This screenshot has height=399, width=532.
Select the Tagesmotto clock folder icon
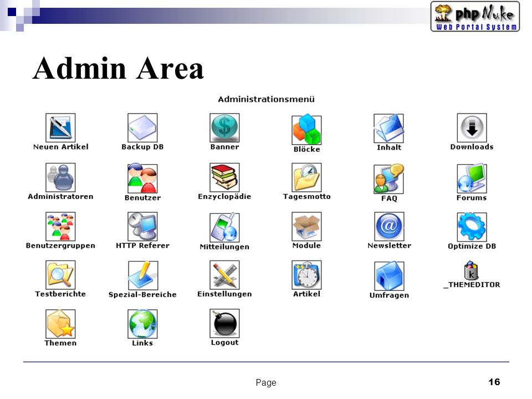click(x=306, y=177)
